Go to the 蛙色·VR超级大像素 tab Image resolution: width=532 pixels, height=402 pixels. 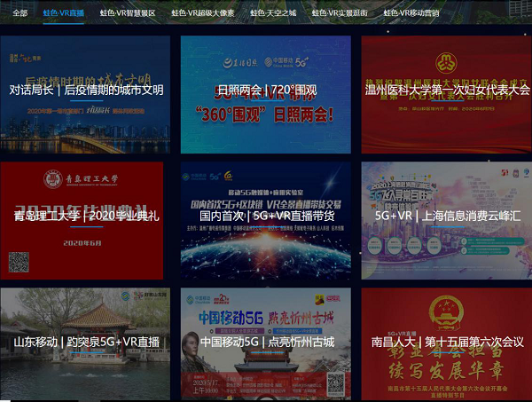203,13
